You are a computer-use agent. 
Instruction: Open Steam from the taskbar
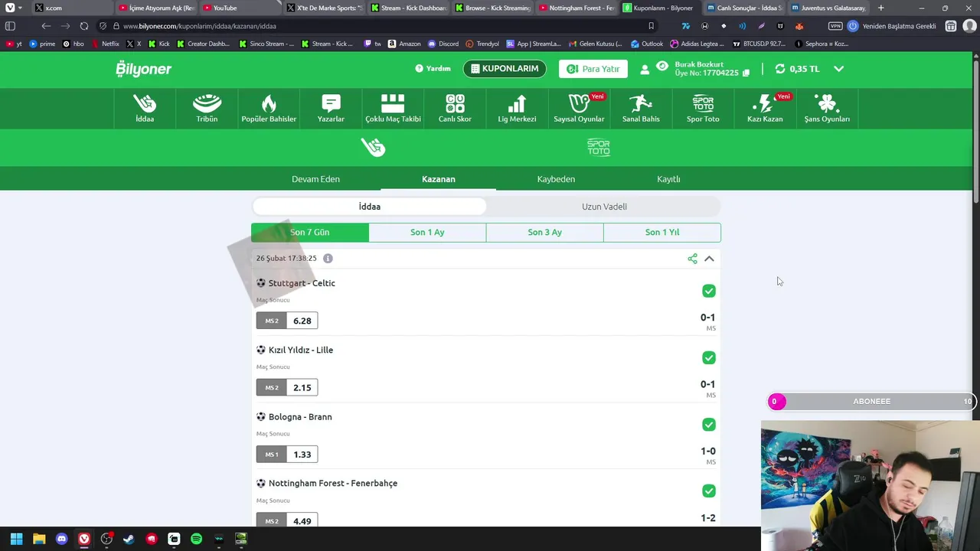coord(129,539)
